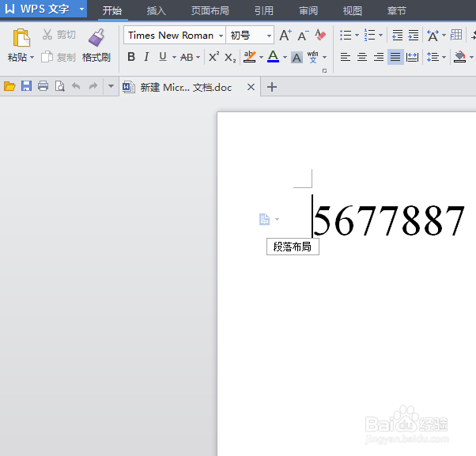The height and width of the screenshot is (456, 476).
Task: Close the 文档.doc document tab
Action: (x=251, y=87)
